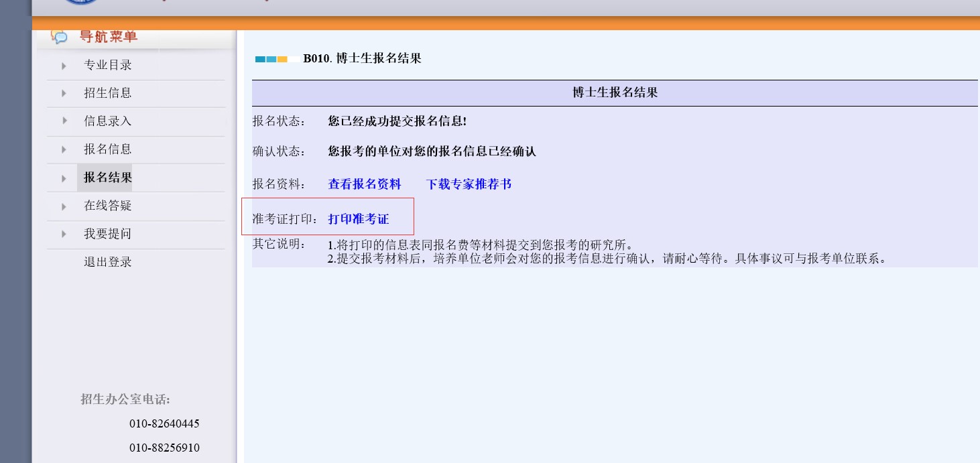Click the arrow icon next to 我要提问

click(x=64, y=234)
